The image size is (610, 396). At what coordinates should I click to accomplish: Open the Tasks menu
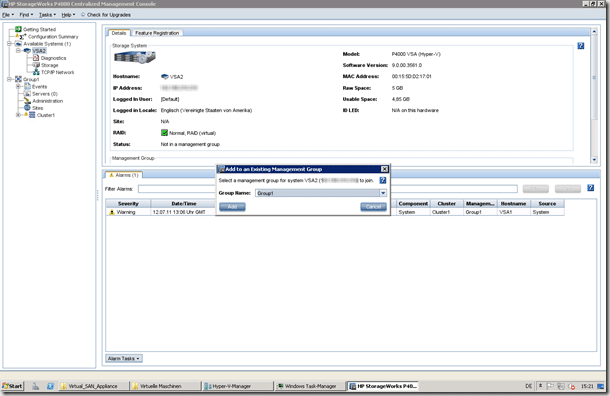(x=47, y=15)
